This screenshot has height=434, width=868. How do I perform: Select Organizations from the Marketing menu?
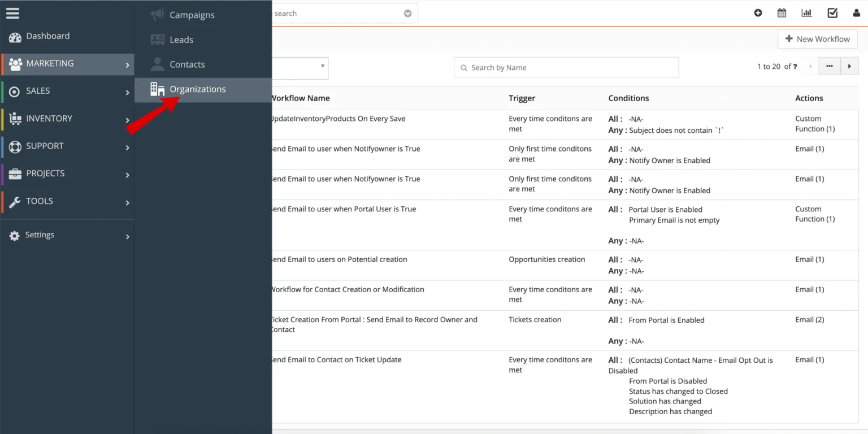(197, 89)
